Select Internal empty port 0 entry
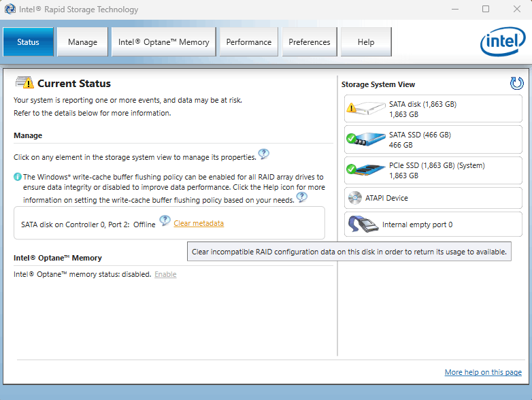 point(433,224)
